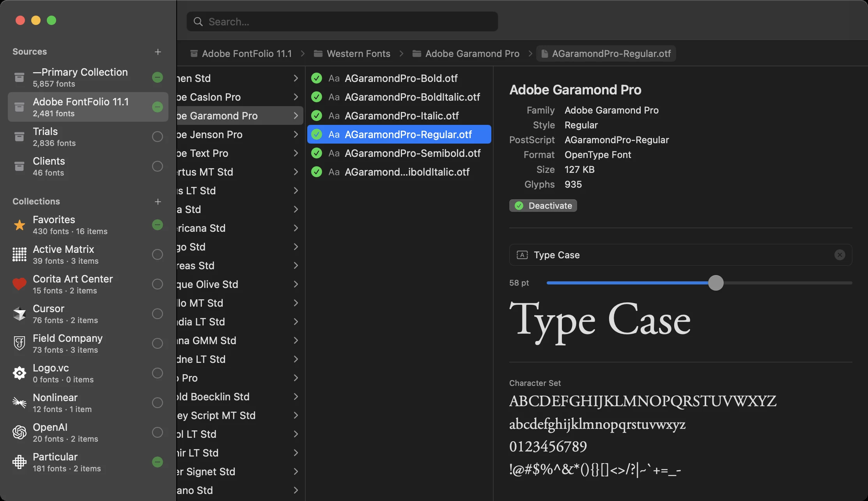Click the Active Matrix dotted grid icon
The image size is (868, 501).
19,254
